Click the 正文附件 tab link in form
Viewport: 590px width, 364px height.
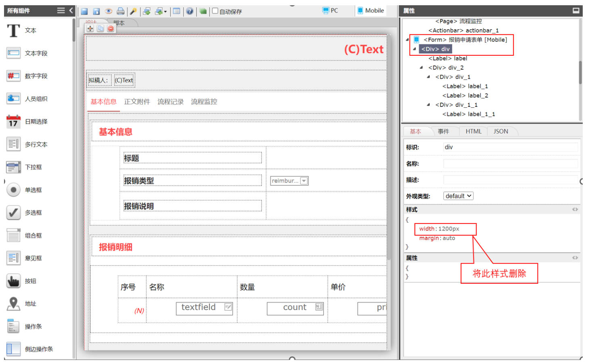coord(137,102)
